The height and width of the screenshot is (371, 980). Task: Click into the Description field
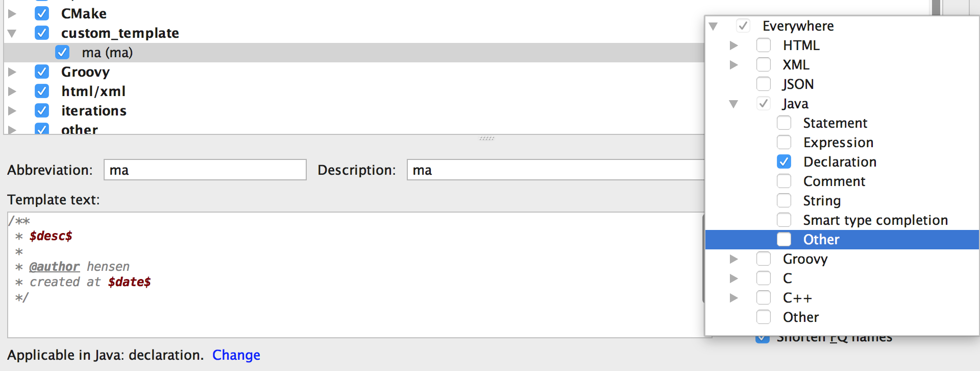(556, 170)
